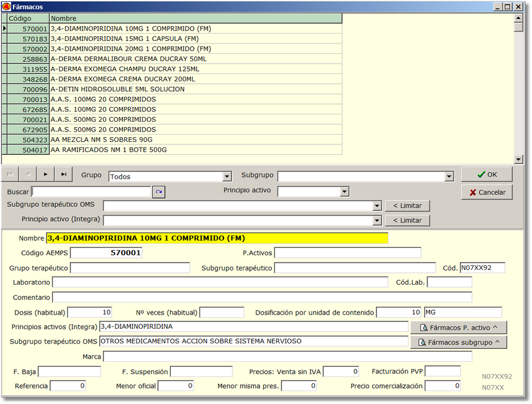Click the Nombre column header

(196, 18)
